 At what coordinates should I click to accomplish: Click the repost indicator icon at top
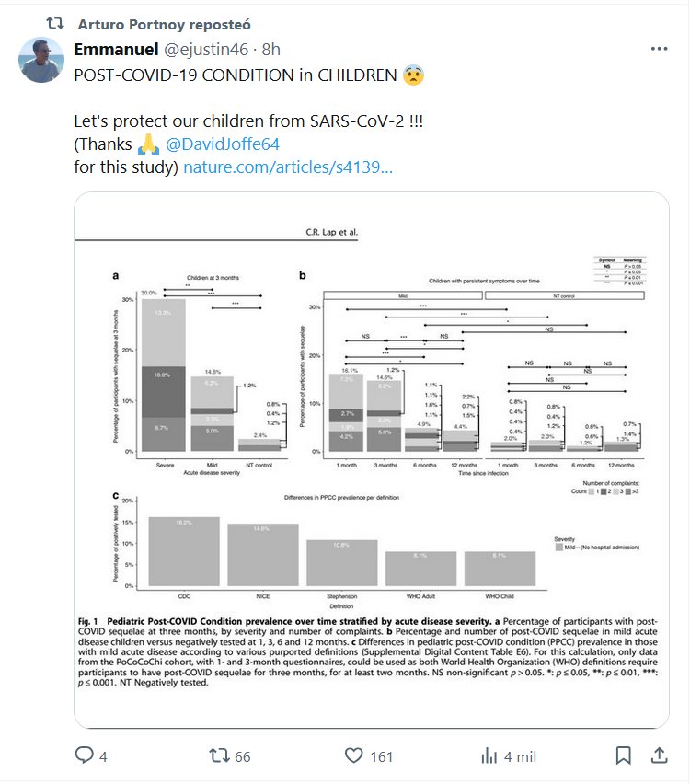[x=54, y=22]
